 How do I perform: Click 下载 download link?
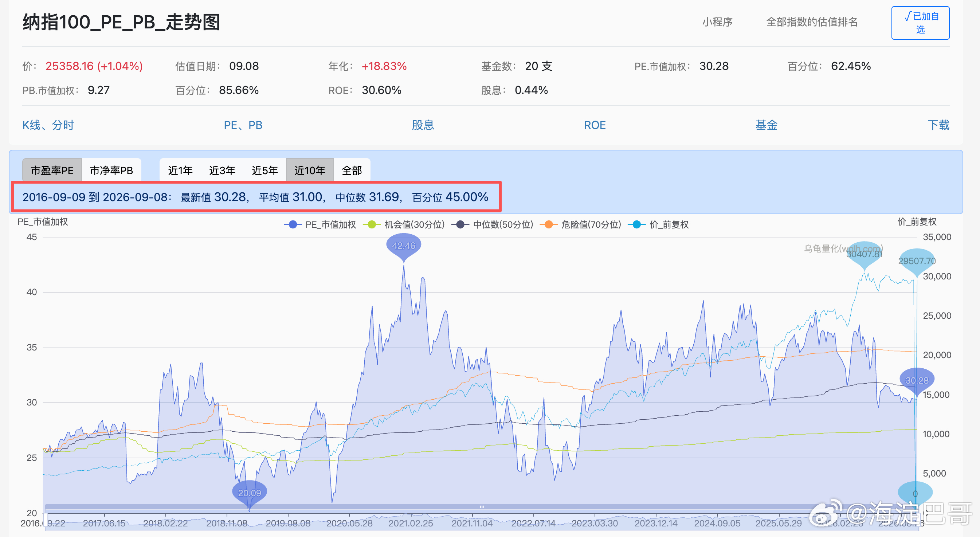pos(938,125)
